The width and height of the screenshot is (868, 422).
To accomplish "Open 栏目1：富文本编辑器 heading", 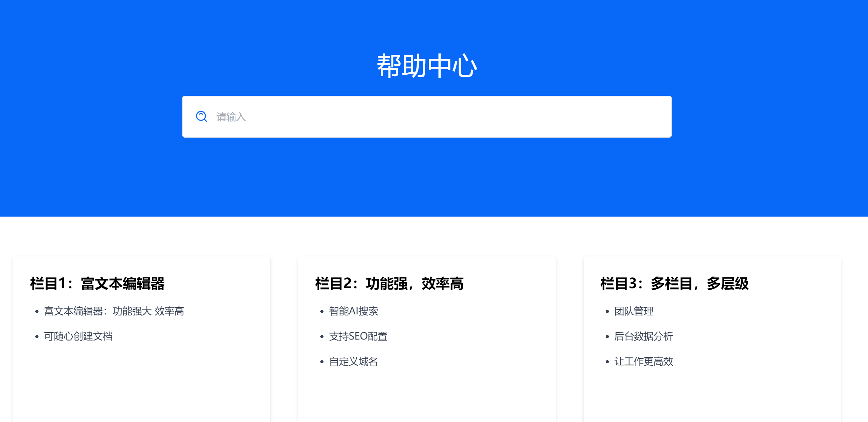I will click(97, 283).
